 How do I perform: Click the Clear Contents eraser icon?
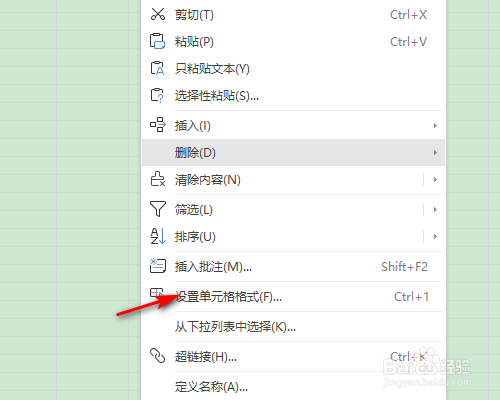tap(158, 179)
